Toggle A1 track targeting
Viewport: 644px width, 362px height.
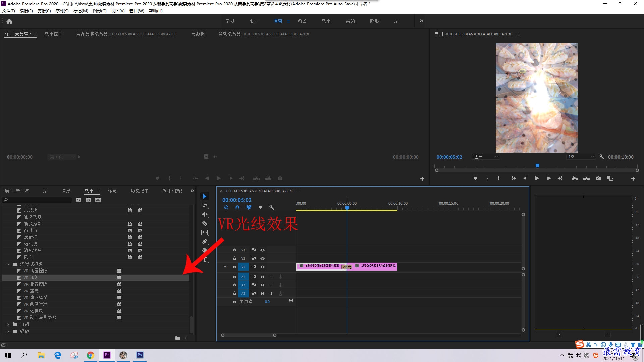pyautogui.click(x=243, y=277)
